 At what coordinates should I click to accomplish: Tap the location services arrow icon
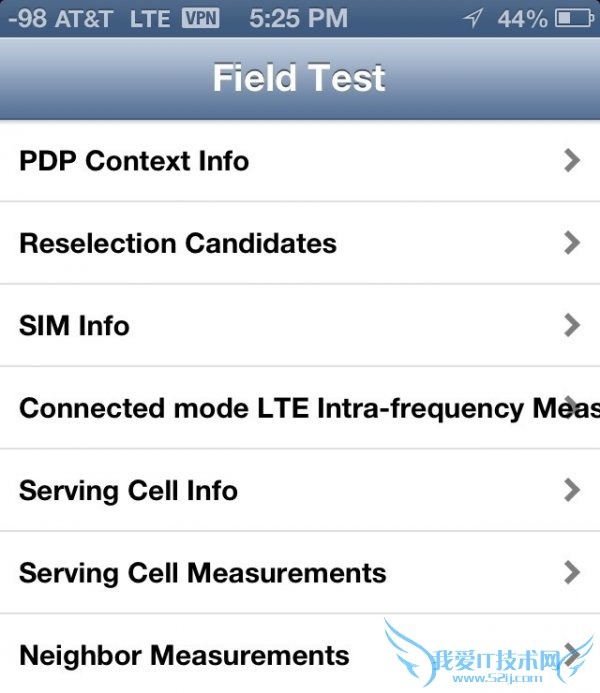474,18
